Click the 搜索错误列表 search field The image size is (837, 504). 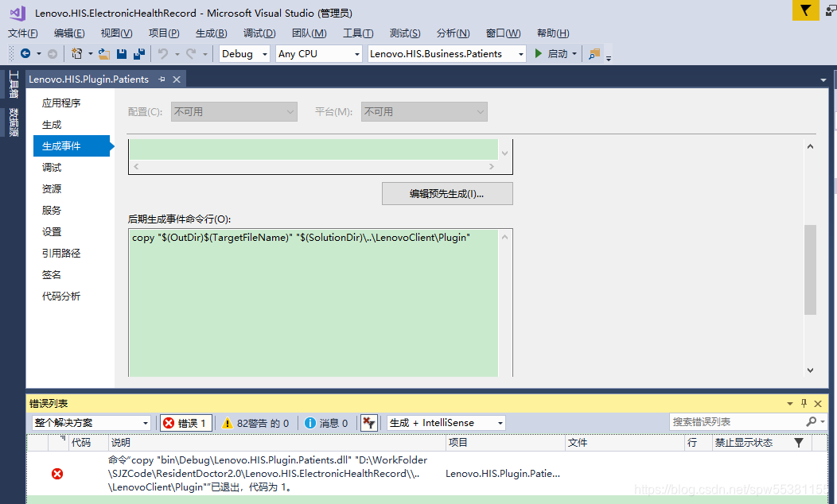click(x=738, y=422)
